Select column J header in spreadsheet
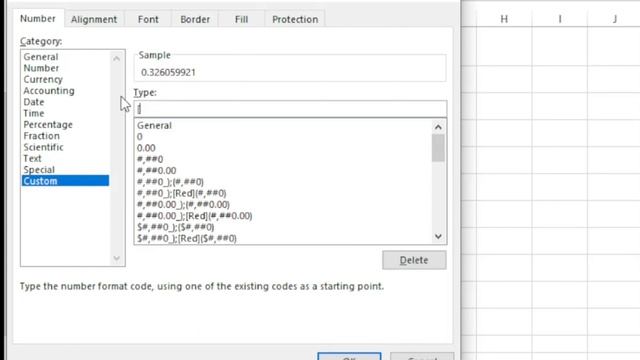Image resolution: width=640 pixels, height=360 pixels. pos(614,19)
